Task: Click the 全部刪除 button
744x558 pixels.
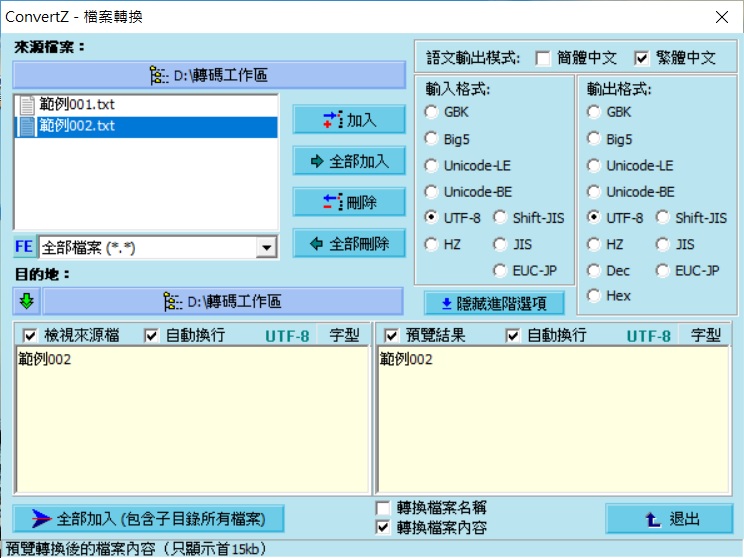Action: pyautogui.click(x=349, y=244)
